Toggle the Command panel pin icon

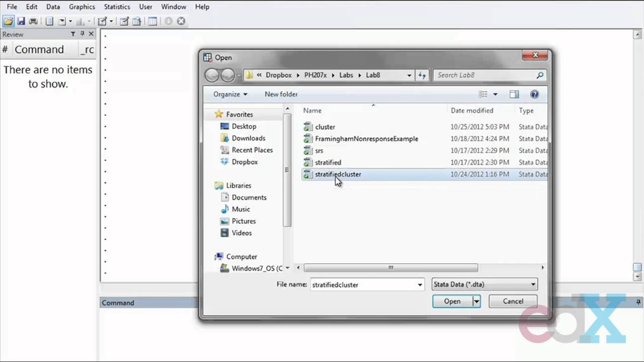[638, 302]
